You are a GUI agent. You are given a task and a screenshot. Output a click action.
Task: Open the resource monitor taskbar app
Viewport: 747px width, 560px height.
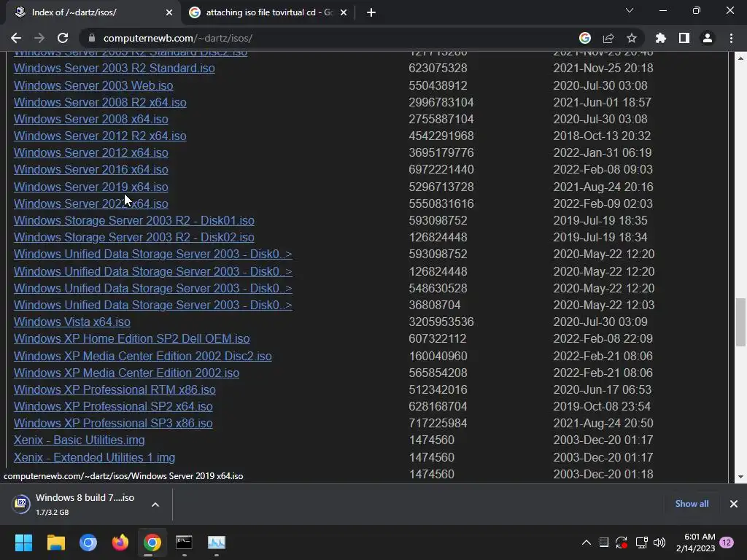pos(216,542)
